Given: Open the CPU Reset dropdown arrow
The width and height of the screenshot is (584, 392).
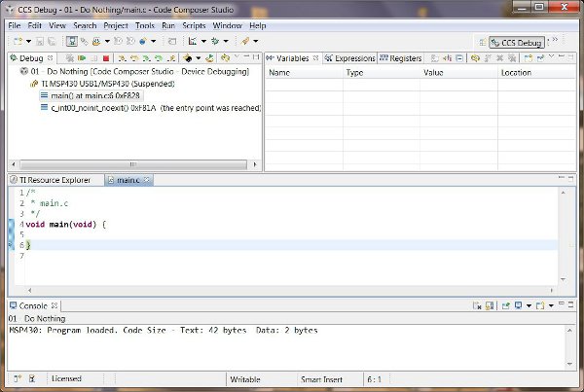Looking at the screenshot, I should pos(199,58).
